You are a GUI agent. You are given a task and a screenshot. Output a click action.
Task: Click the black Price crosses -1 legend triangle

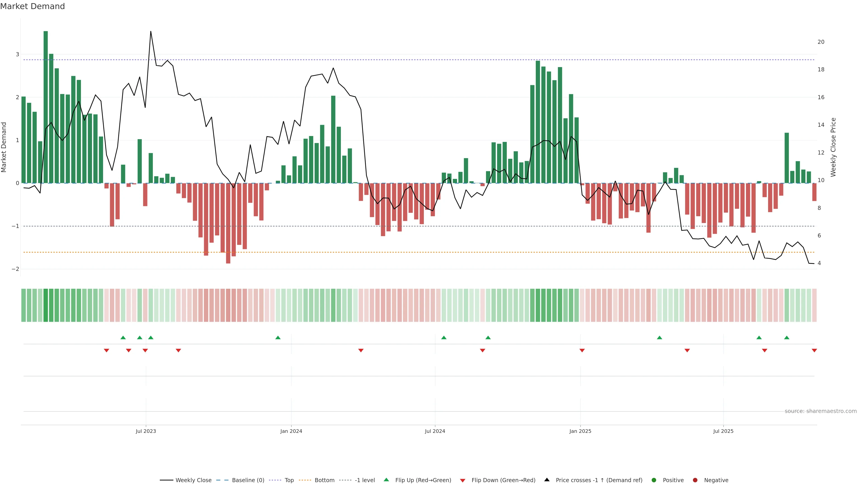coord(547,480)
